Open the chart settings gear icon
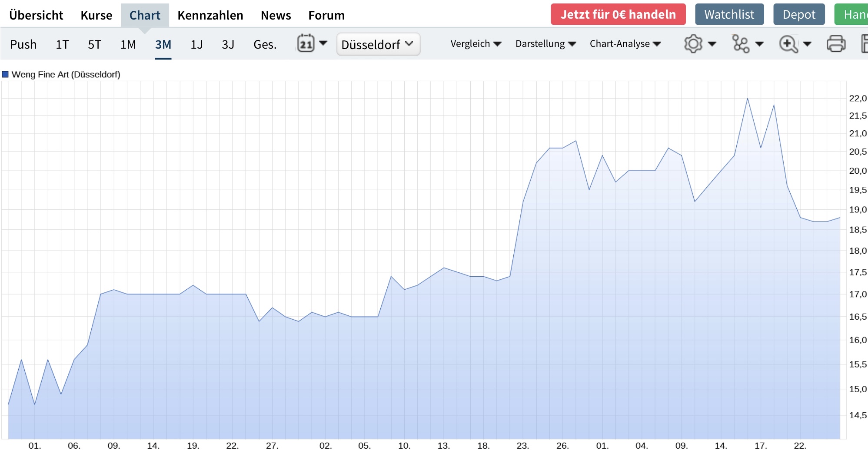 click(x=693, y=44)
